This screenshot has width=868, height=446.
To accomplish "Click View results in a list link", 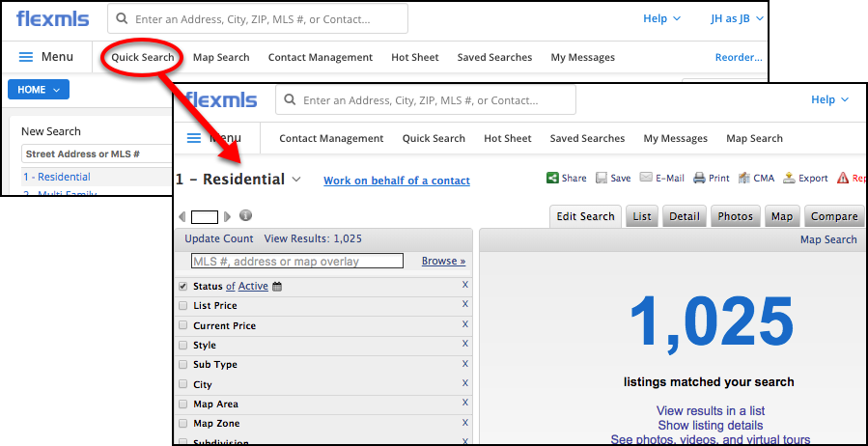I will pyautogui.click(x=710, y=411).
